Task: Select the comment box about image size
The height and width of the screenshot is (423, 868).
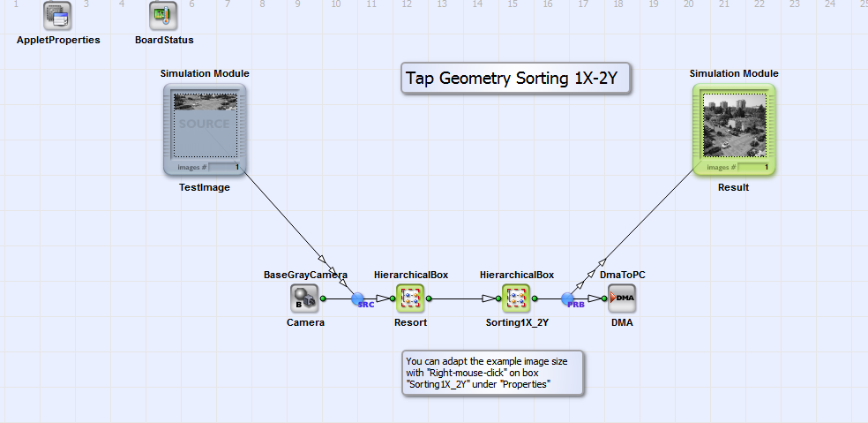Action: click(493, 373)
